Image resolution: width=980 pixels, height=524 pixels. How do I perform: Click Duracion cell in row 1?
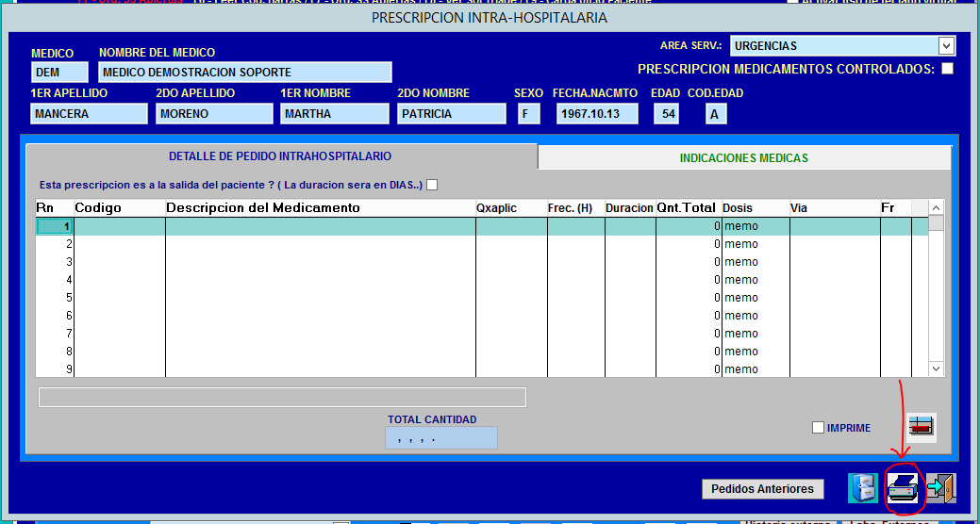pos(630,227)
